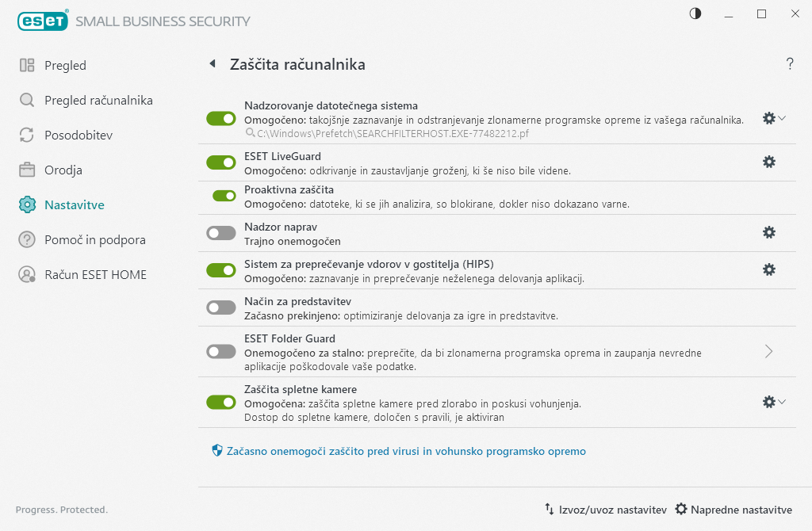Go back from Zaščita računalnika view
The width and height of the screenshot is (812, 531).
coord(212,63)
